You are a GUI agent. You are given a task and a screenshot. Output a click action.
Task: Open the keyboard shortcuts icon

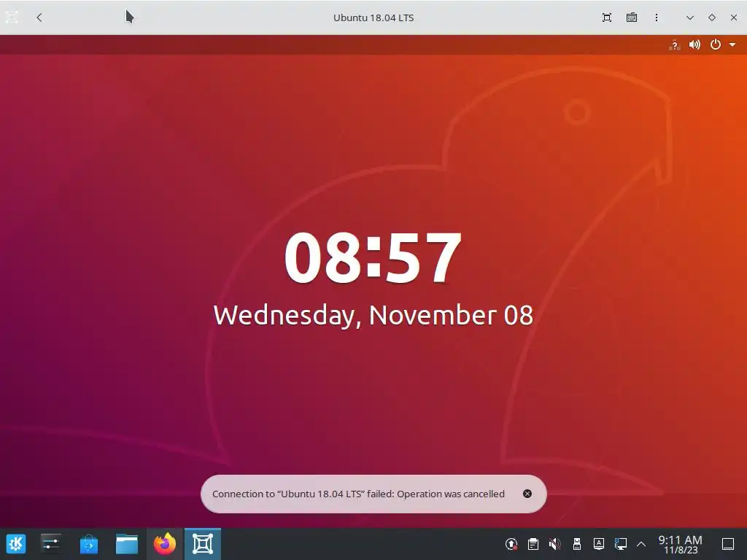click(631, 17)
